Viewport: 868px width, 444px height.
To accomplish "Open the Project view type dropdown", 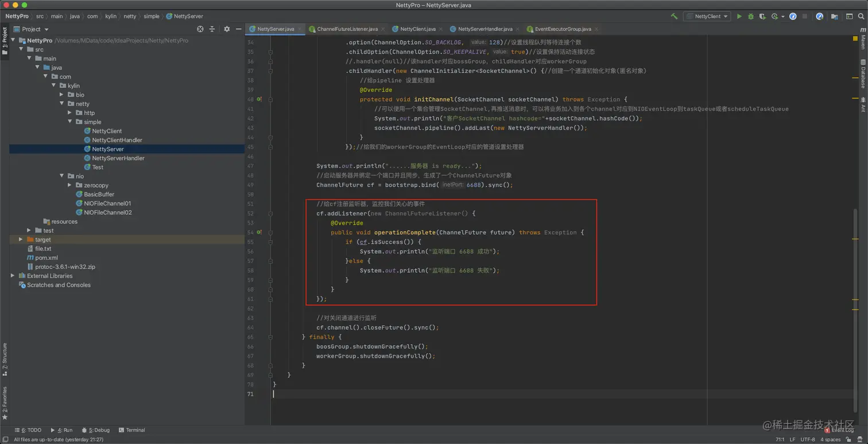I will click(x=32, y=29).
